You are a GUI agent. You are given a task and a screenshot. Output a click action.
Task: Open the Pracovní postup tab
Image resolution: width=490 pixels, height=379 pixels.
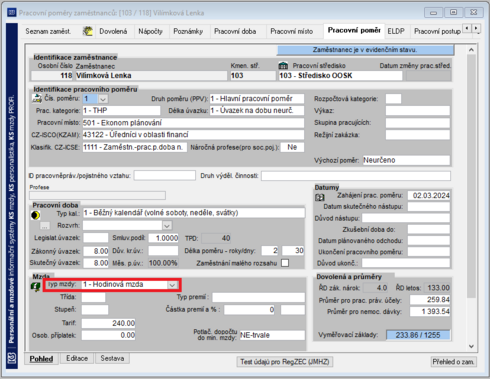437,31
